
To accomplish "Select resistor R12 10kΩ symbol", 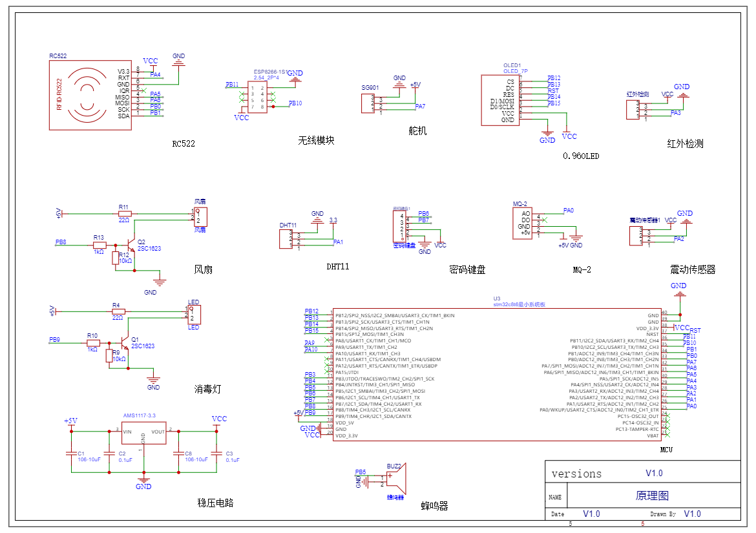I will pos(115,258).
